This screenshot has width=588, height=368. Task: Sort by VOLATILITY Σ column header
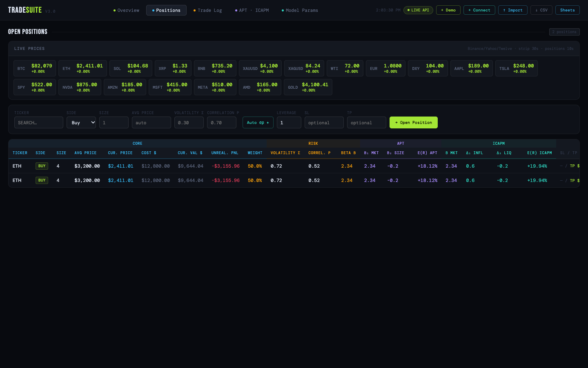pos(285,153)
